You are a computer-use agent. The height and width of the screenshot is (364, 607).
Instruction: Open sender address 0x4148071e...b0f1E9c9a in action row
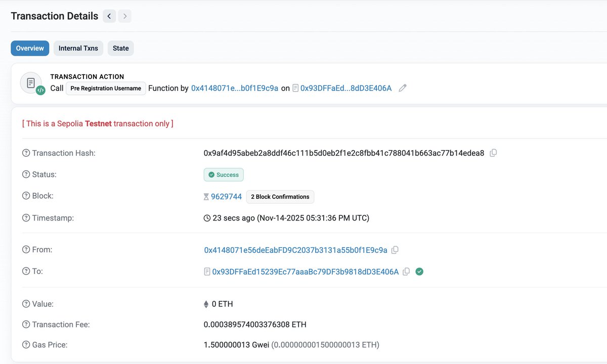click(x=235, y=88)
